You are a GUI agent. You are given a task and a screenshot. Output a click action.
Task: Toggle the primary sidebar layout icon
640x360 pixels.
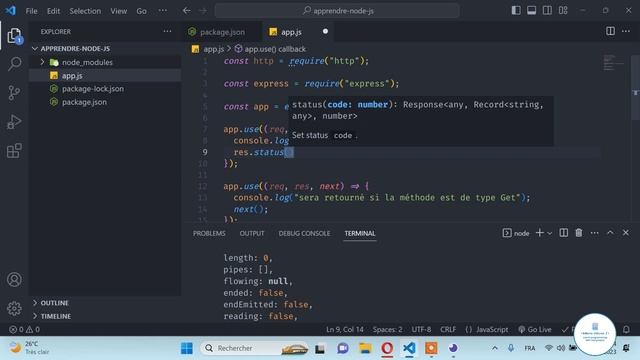tap(516, 11)
